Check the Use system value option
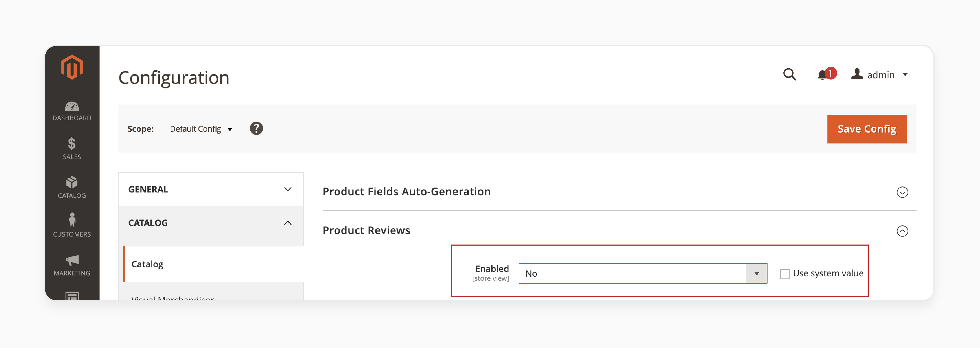The height and width of the screenshot is (348, 980). pos(783,273)
